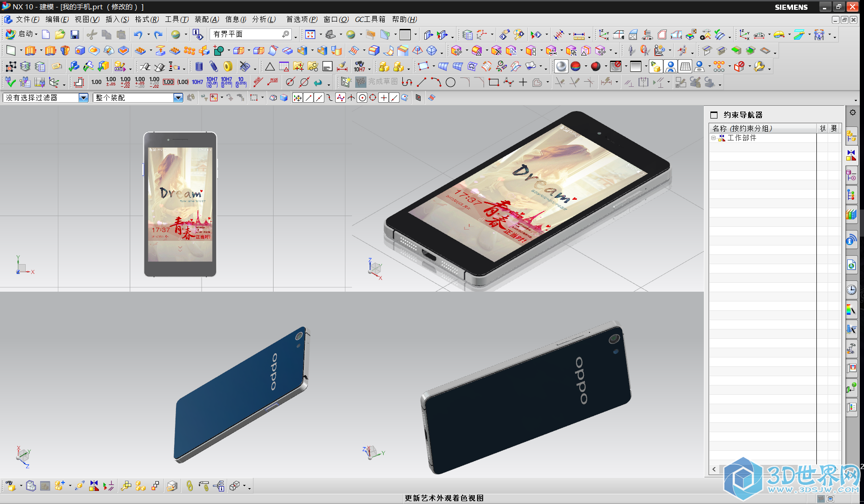
Task: Click the New file icon
Action: pos(46,35)
